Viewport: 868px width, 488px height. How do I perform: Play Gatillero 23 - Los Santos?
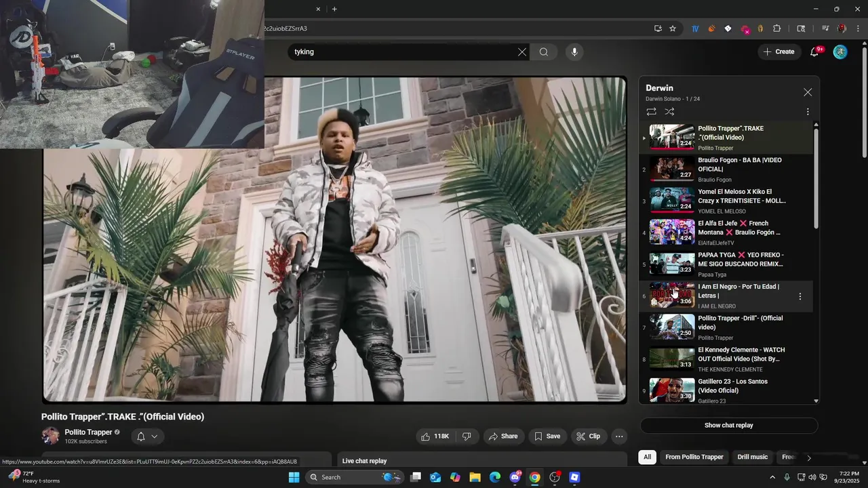(x=726, y=390)
